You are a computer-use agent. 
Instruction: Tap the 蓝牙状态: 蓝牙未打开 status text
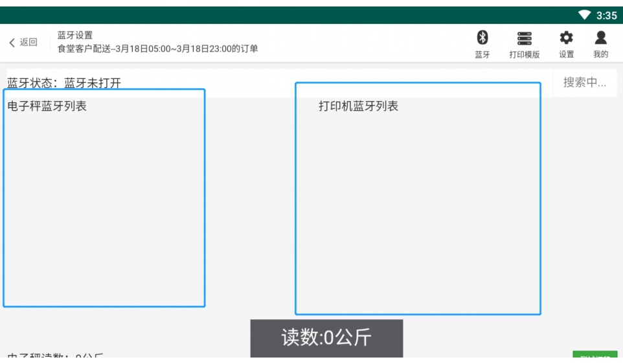click(64, 83)
